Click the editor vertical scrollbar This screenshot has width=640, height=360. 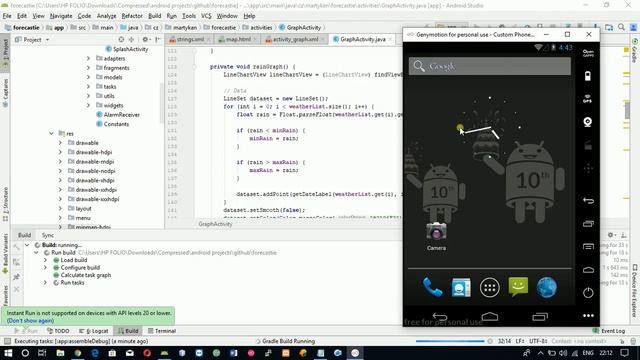pyautogui.click(x=627, y=110)
